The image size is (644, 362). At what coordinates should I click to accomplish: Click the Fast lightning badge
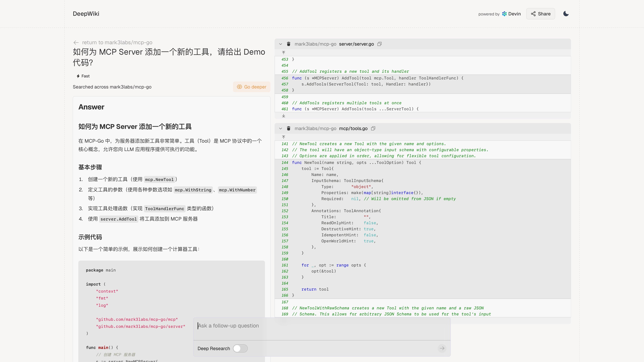83,76
